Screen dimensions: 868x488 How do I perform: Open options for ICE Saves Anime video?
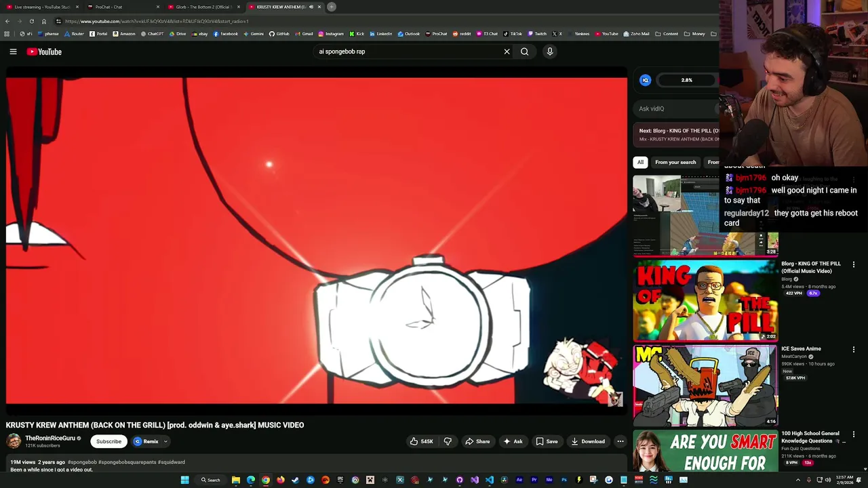854,350
